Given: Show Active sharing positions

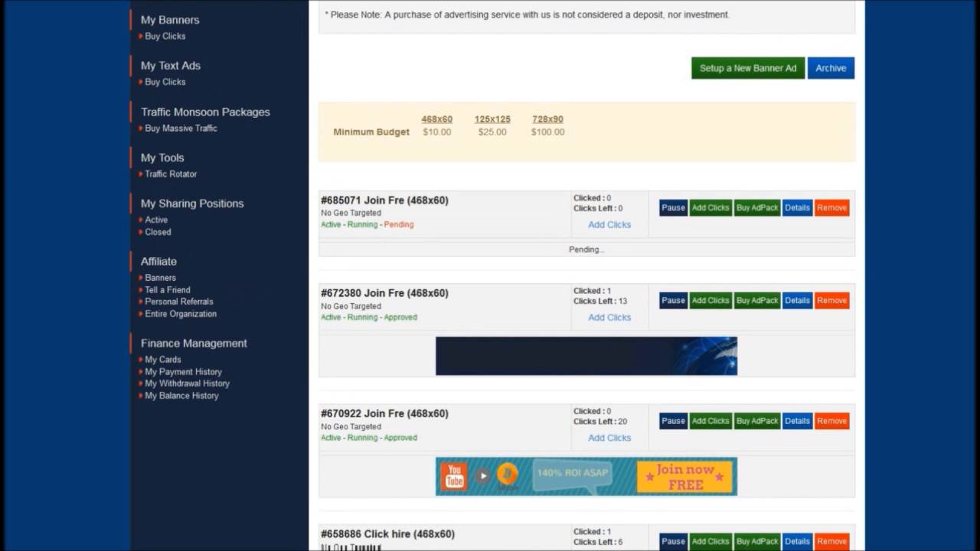Looking at the screenshot, I should coord(156,220).
